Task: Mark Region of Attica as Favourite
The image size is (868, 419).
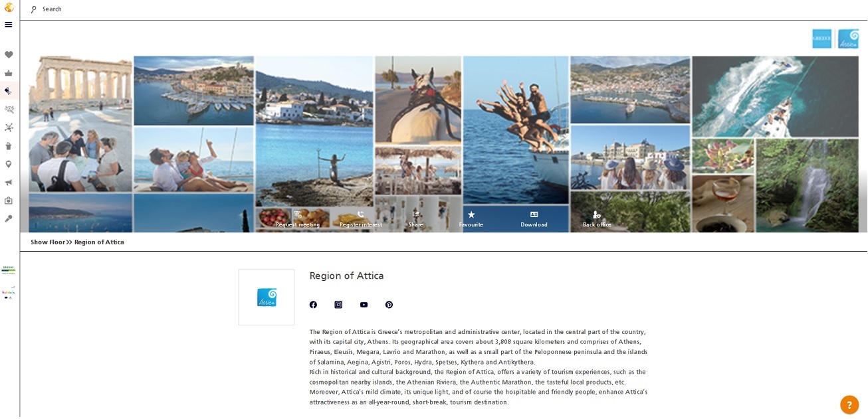Action: pos(471,219)
